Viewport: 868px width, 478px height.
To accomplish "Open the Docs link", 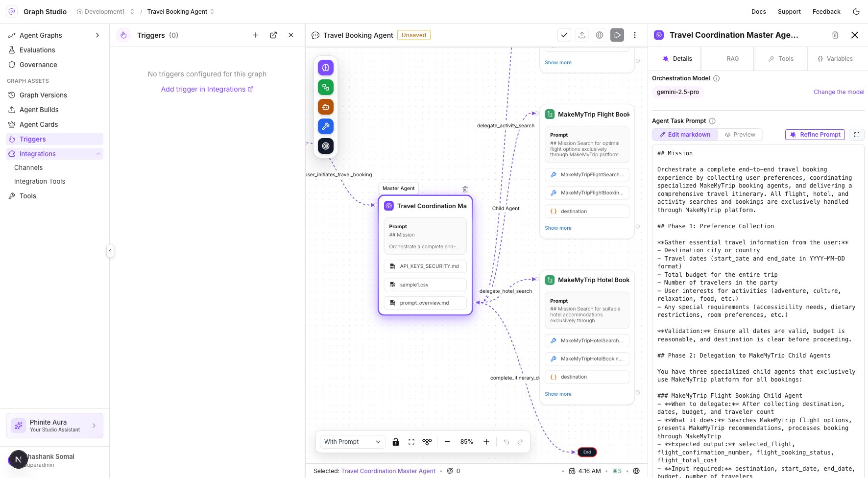I will [x=758, y=11].
